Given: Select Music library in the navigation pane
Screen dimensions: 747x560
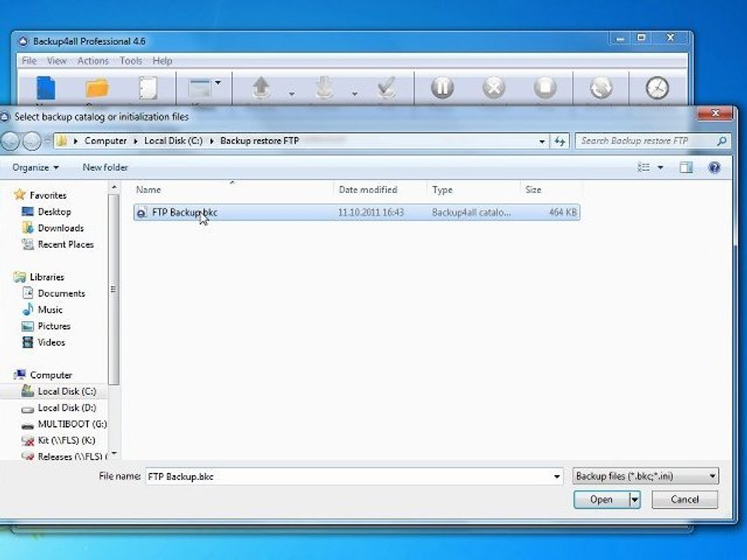Looking at the screenshot, I should (50, 310).
